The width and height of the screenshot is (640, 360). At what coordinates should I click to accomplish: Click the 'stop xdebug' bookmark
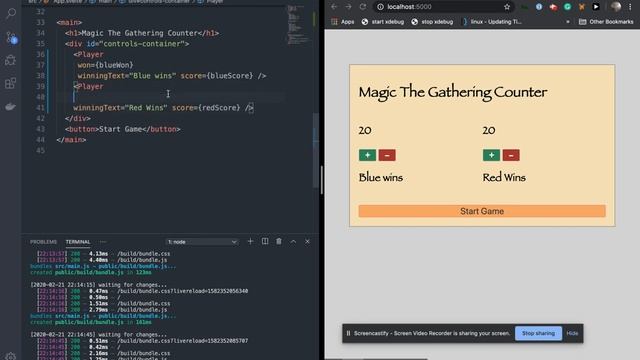click(x=432, y=22)
